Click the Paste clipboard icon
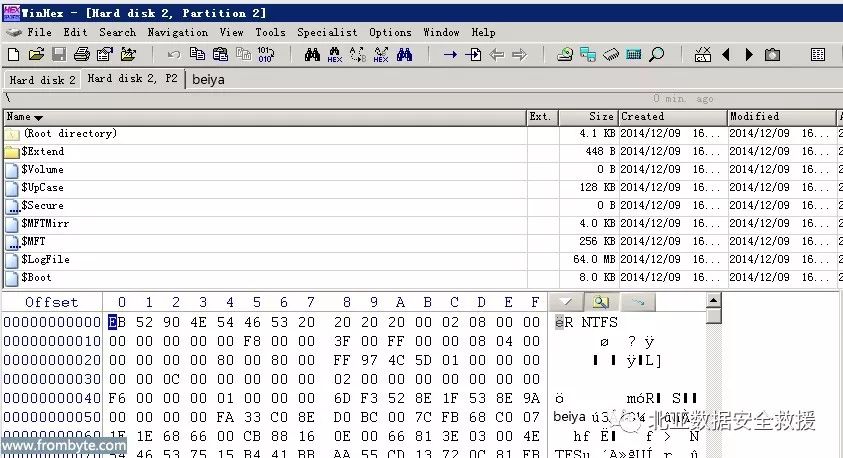Screen dimensions: 843x458 coord(220,54)
